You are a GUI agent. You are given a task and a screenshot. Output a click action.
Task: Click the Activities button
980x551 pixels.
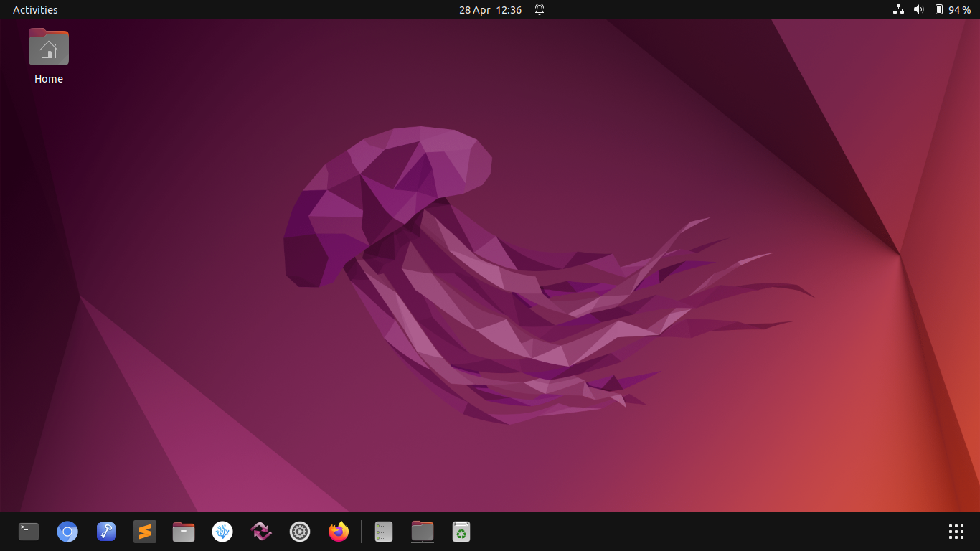[35, 10]
